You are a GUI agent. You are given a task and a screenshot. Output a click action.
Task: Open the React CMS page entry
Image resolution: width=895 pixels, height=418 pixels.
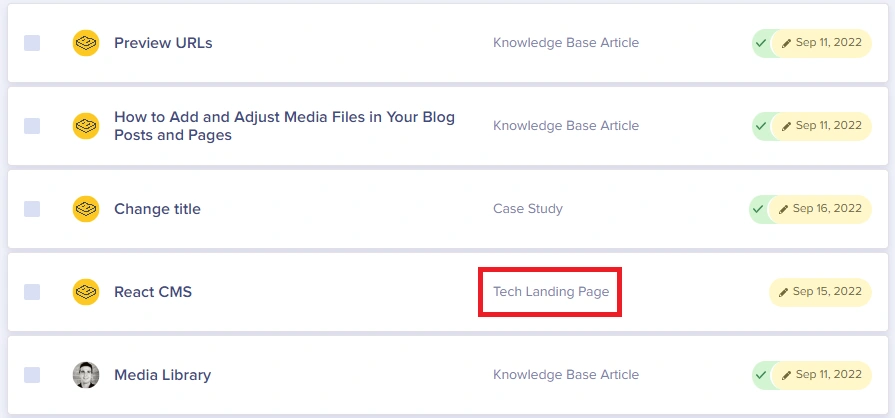(153, 292)
